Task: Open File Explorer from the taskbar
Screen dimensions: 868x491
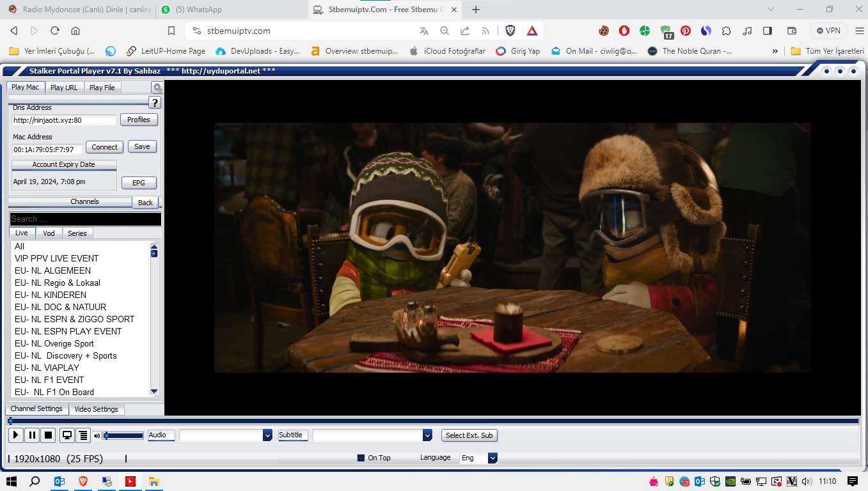Action: click(x=154, y=481)
